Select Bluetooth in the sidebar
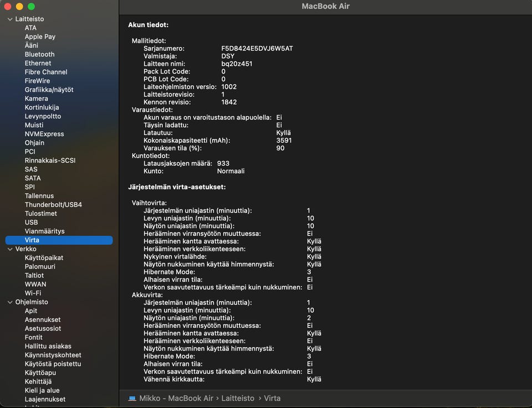532x408 pixels. pos(39,54)
